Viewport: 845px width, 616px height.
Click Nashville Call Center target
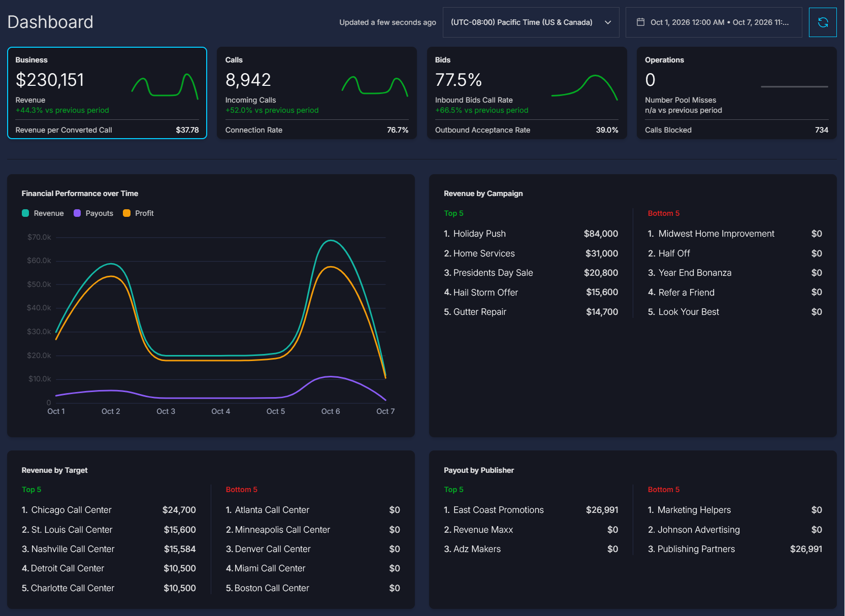(109, 549)
